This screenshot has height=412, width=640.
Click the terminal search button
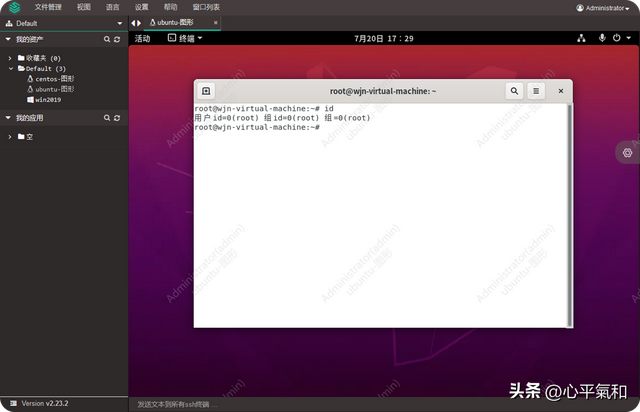(x=514, y=91)
